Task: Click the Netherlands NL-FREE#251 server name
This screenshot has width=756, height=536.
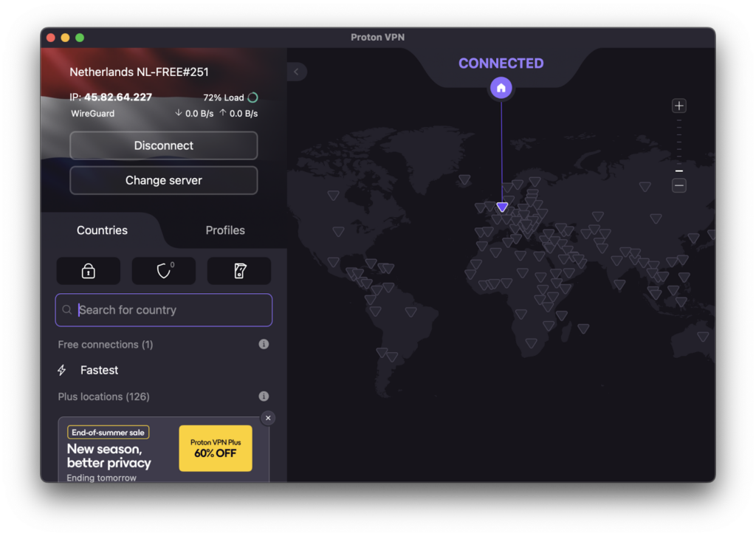Action: pos(139,72)
